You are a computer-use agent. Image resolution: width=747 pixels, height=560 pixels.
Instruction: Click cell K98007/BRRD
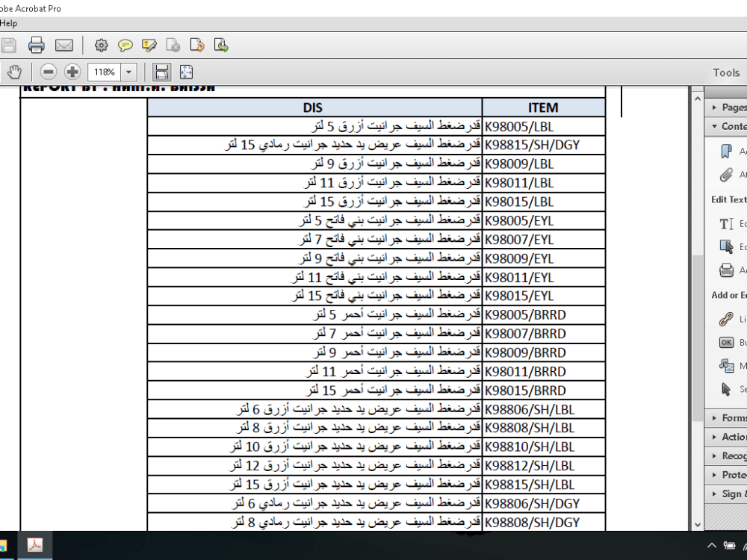[x=544, y=334]
